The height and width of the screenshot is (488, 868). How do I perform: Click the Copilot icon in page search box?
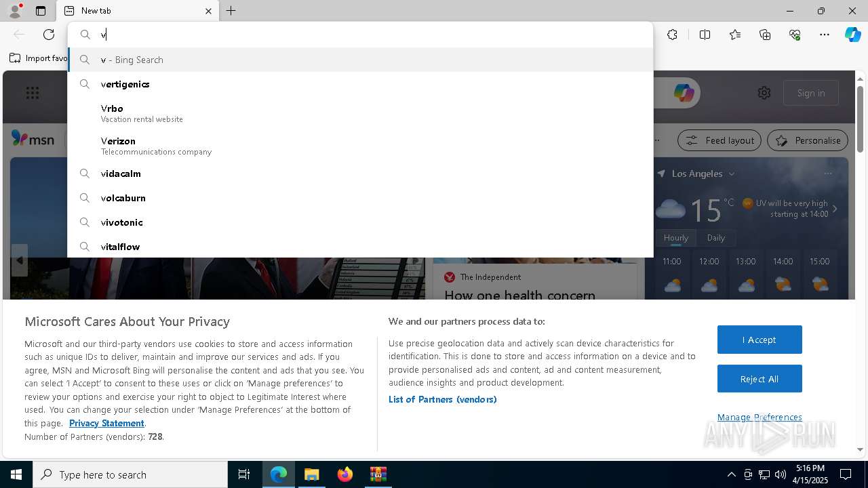pyautogui.click(x=684, y=93)
